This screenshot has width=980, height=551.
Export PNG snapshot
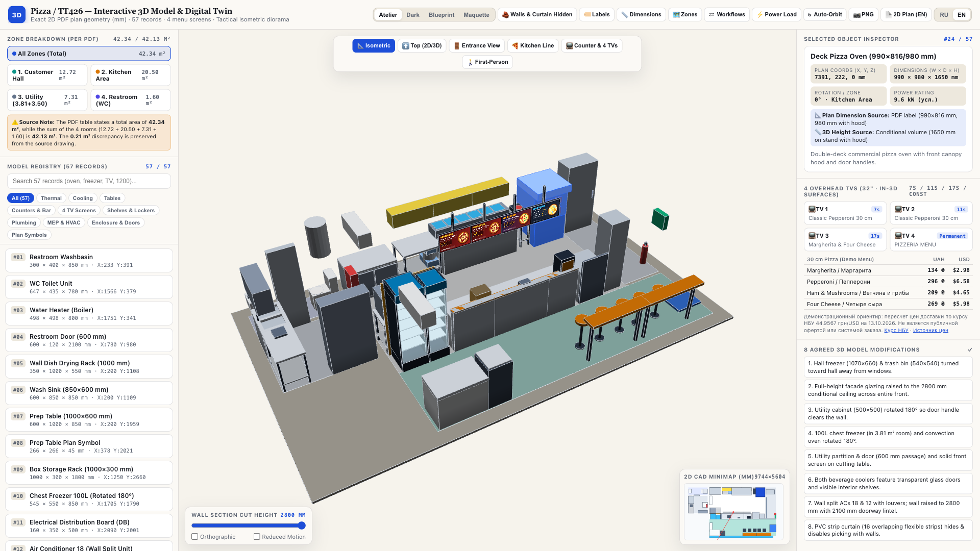(x=864, y=15)
